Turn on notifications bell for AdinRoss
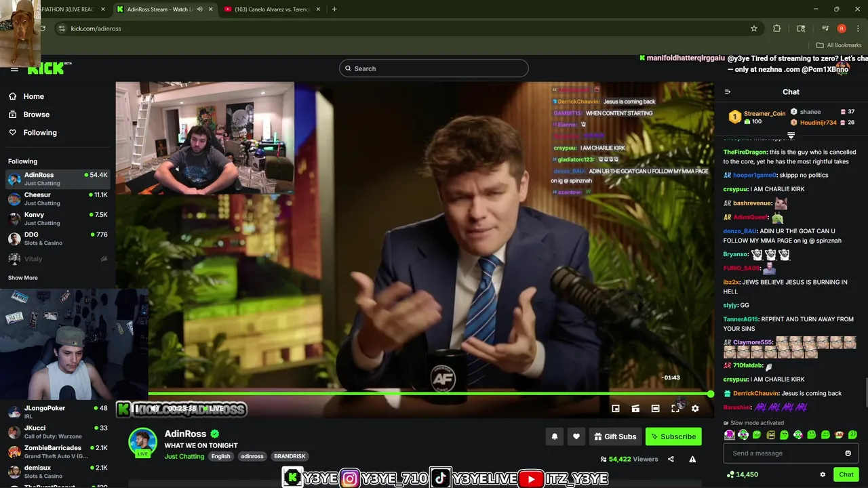Viewport: 868px width, 488px height. tap(555, 436)
